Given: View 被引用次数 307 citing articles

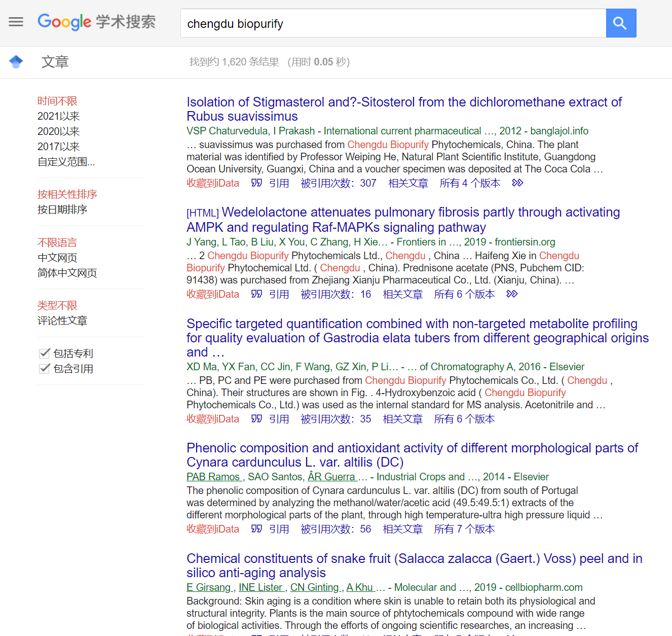Looking at the screenshot, I should tap(339, 183).
